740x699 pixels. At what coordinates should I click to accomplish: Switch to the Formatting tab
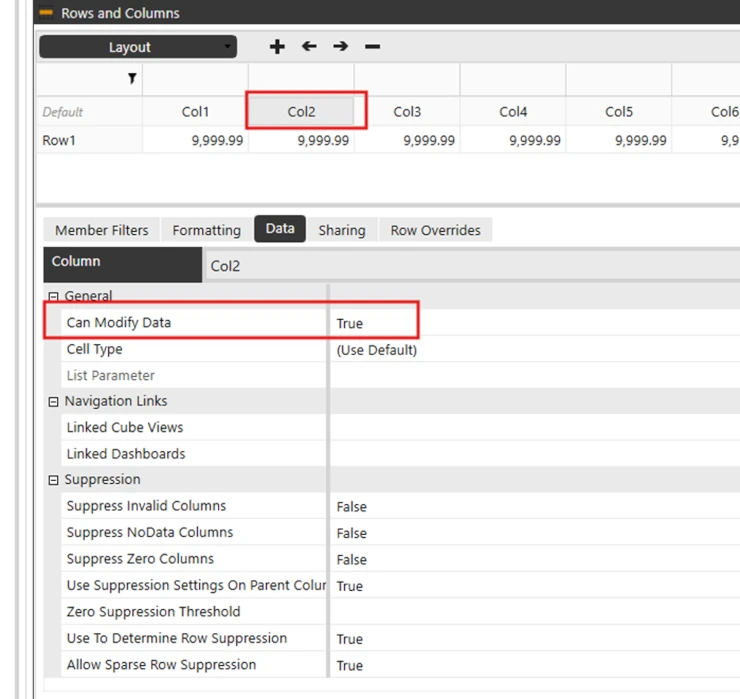[x=206, y=230]
